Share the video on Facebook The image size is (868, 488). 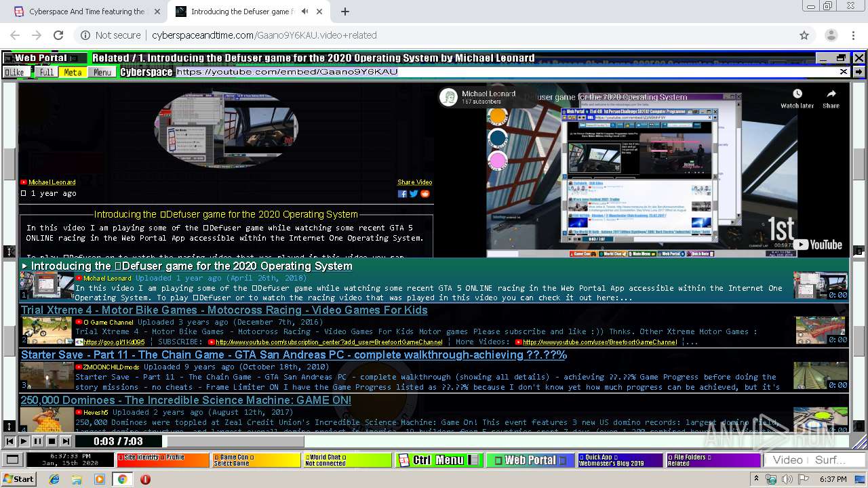pyautogui.click(x=402, y=194)
